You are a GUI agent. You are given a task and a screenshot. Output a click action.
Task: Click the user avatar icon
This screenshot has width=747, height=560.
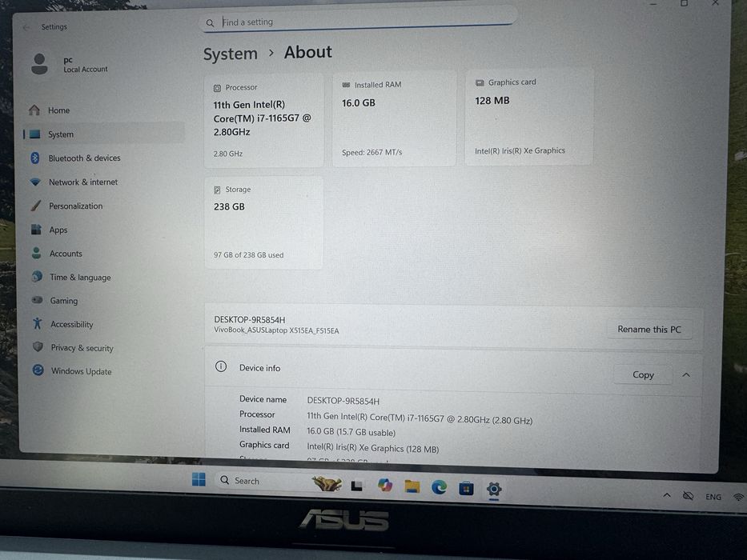coord(39,64)
